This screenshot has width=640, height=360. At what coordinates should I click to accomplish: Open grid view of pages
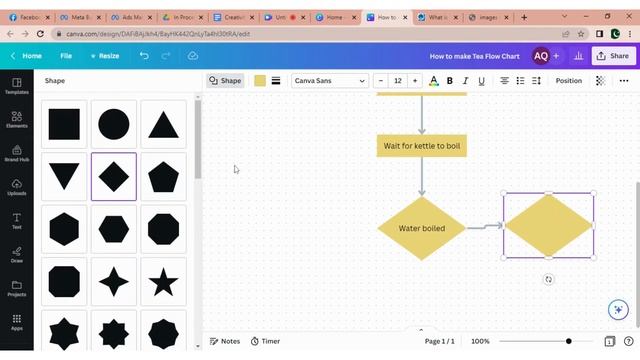click(x=609, y=341)
